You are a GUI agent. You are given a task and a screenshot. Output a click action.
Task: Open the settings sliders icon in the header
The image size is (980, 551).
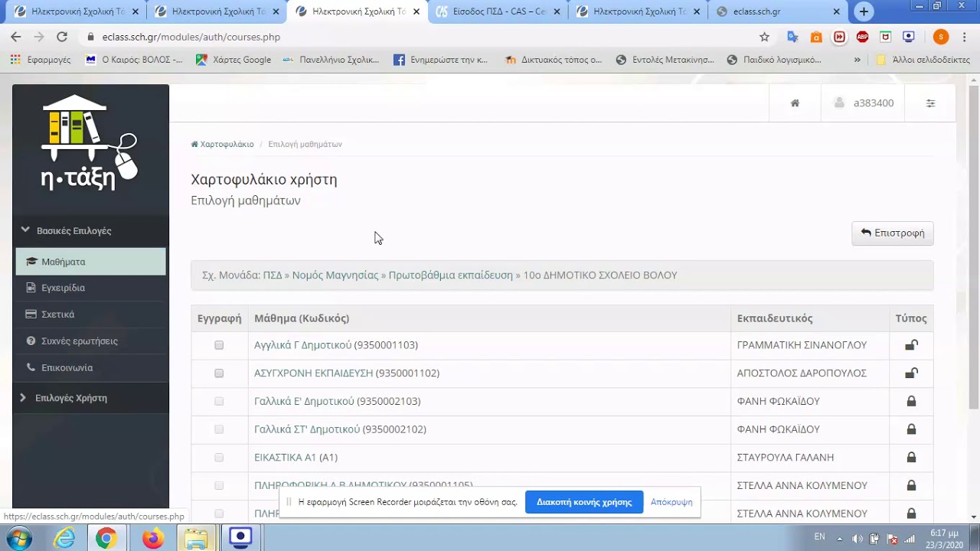coord(930,103)
